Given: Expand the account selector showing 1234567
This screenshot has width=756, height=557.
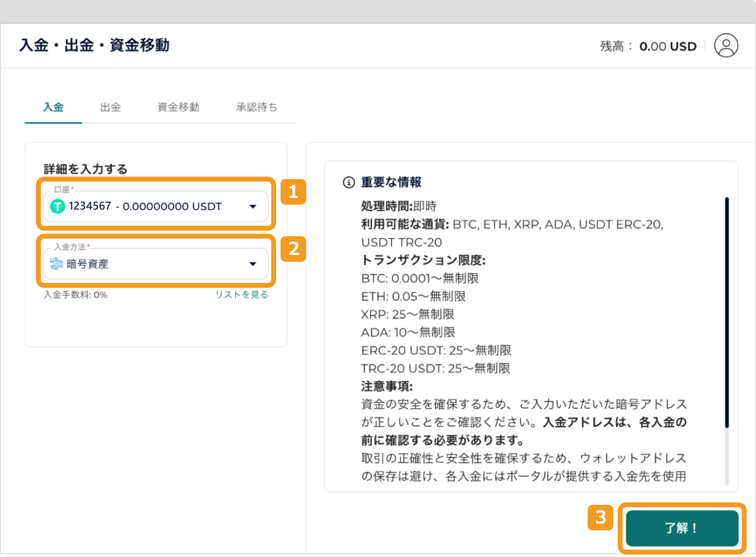Looking at the screenshot, I should pos(148,207).
